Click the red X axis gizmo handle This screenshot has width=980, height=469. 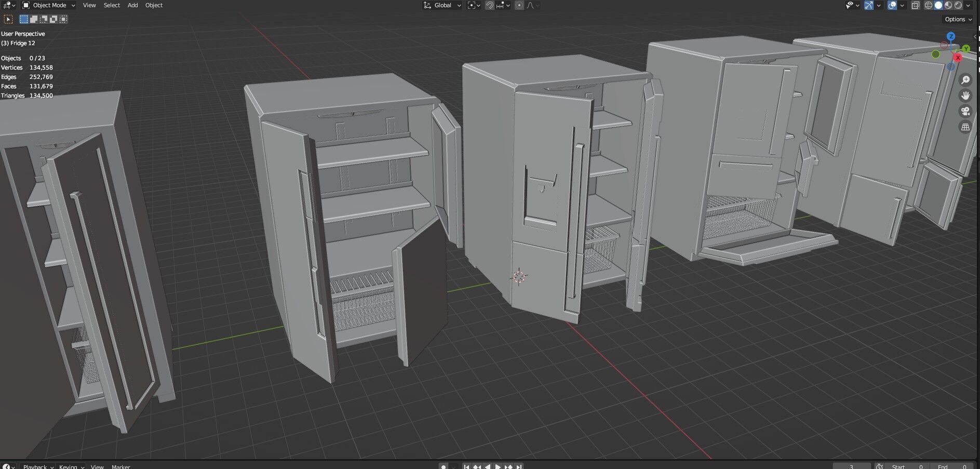[x=958, y=58]
